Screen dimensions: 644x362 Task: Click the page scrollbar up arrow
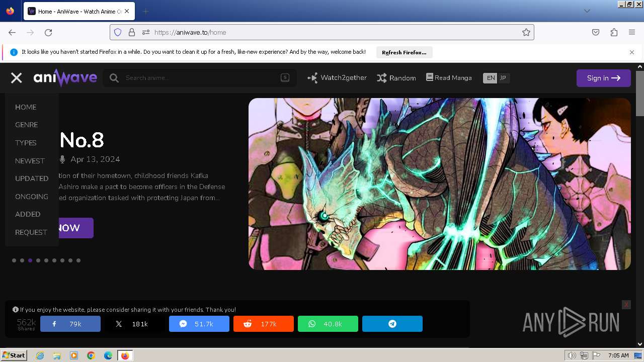640,66
